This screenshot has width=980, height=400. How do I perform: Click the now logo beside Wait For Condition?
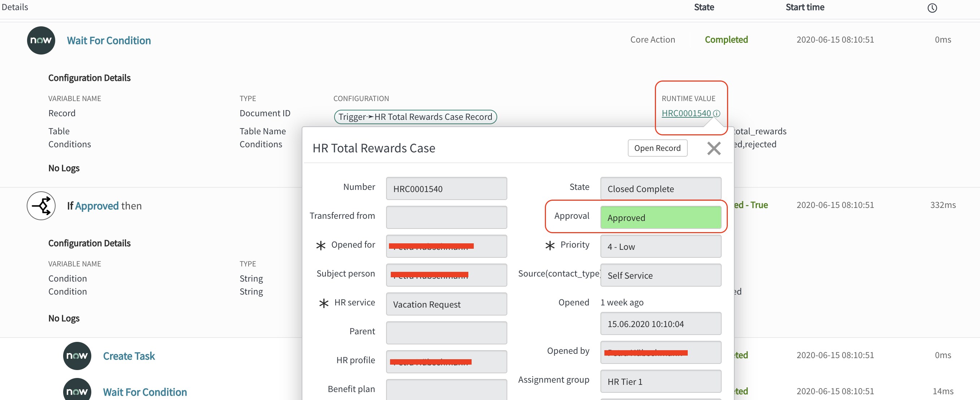(41, 40)
